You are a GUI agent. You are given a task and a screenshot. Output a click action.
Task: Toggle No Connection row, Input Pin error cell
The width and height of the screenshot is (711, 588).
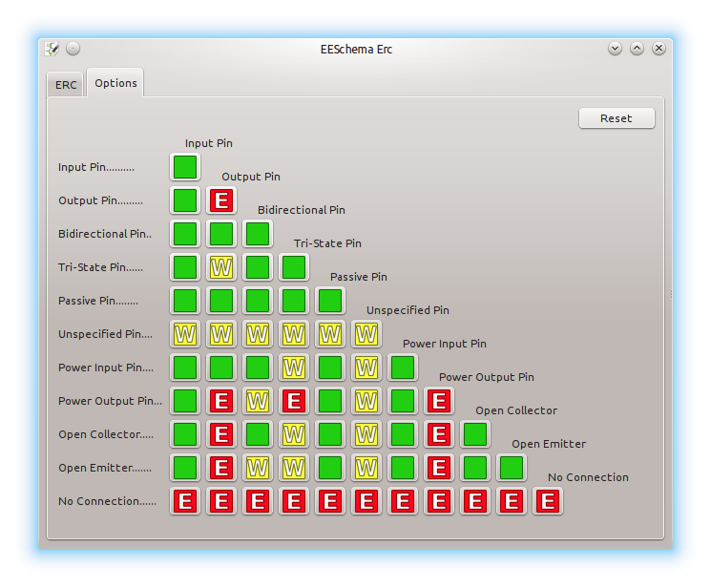coord(185,501)
